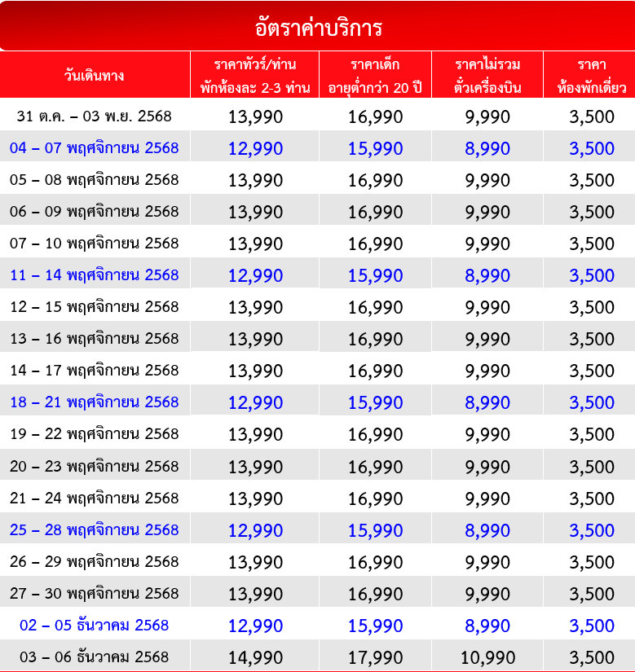Select the 03 – 06 ธันวาคม 2568 date row
Screen dimensions: 635x672
point(95,657)
